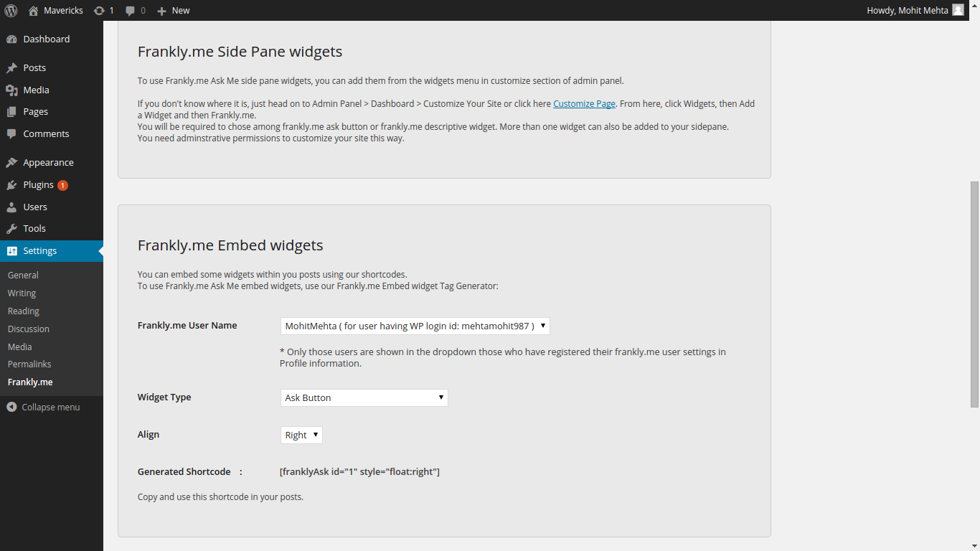Open the WordPress logo menu
Image resolution: width=980 pixels, height=551 pixels.
tap(11, 10)
